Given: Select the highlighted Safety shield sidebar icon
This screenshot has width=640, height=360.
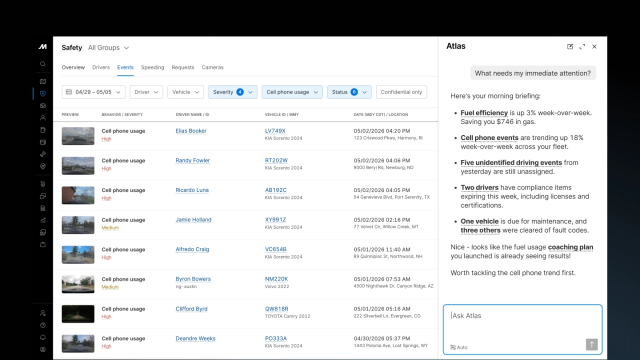Looking at the screenshot, I should 43,93.
